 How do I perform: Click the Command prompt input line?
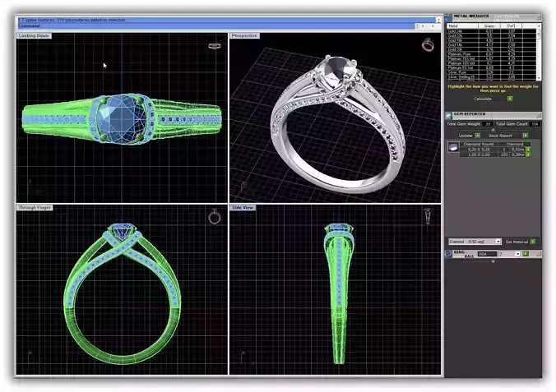point(216,25)
